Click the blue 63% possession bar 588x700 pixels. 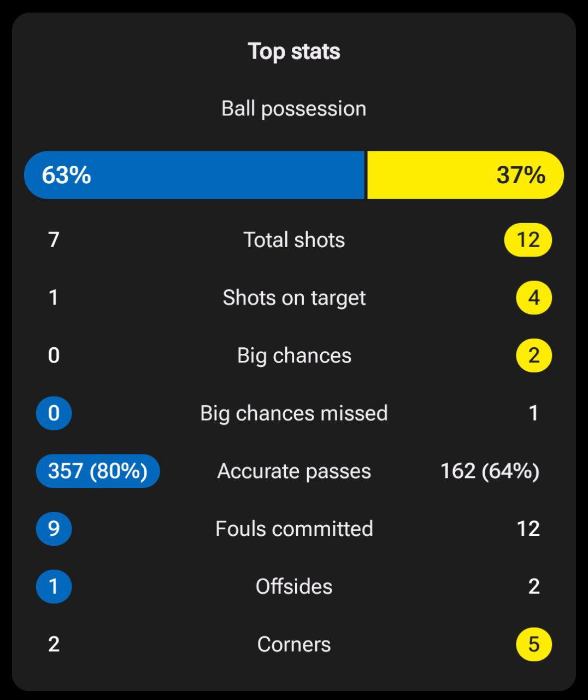point(194,175)
